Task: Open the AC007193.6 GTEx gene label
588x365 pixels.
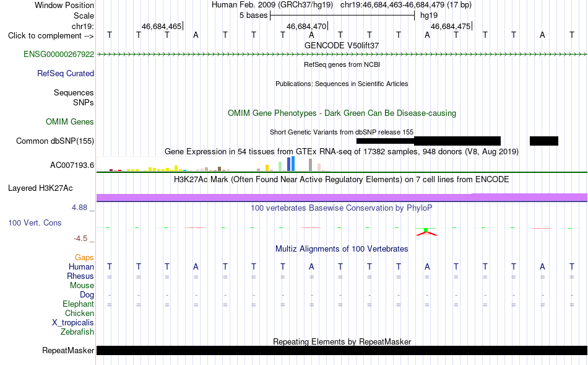Action: click(72, 165)
